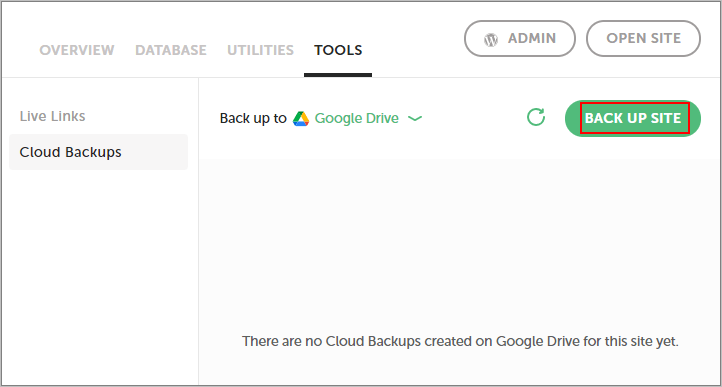
Task: Open the Google Drive provider dropdown chevron
Action: point(415,118)
